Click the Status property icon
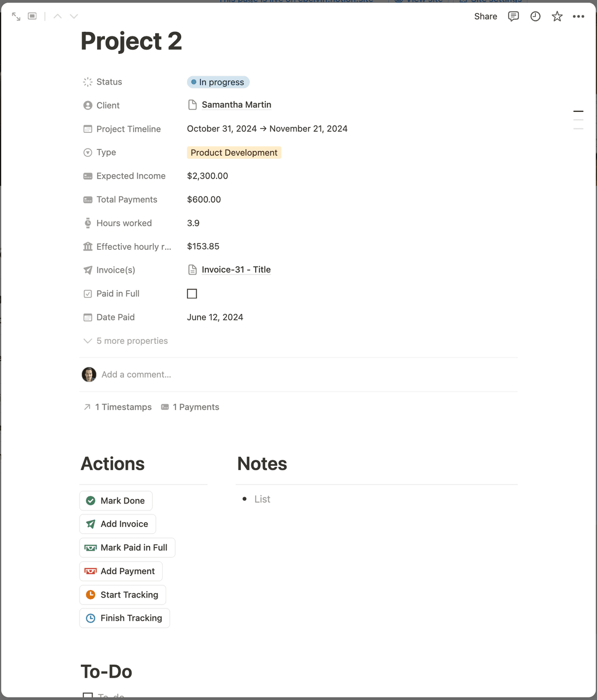597x700 pixels. [88, 82]
